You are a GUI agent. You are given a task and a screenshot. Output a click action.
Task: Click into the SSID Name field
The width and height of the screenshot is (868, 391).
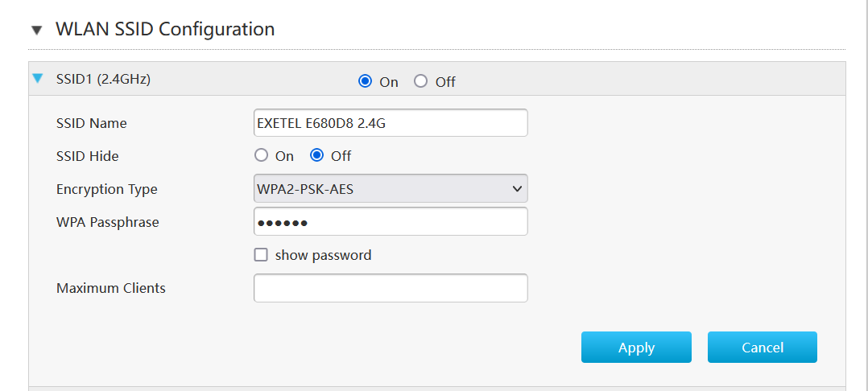click(391, 123)
